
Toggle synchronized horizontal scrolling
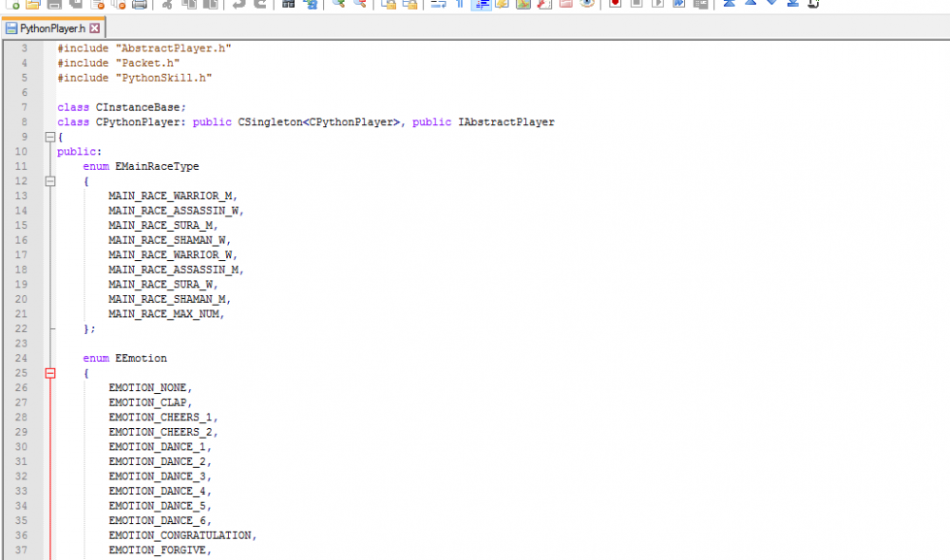[x=410, y=4]
